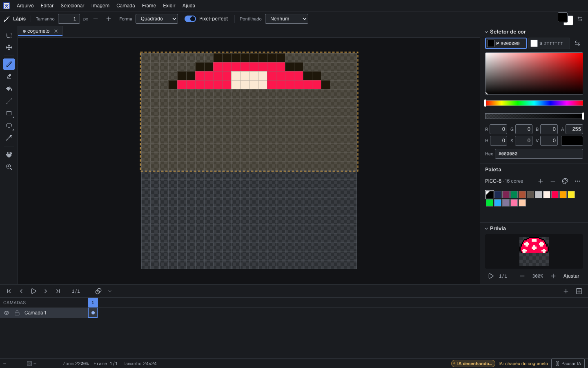Toggle the onion skin button in timeline

pos(98,291)
